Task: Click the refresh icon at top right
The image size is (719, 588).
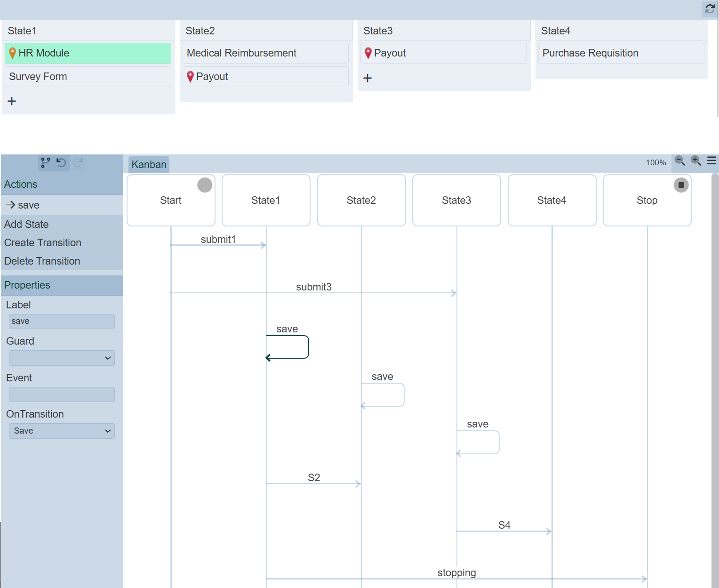Action: 710,9
